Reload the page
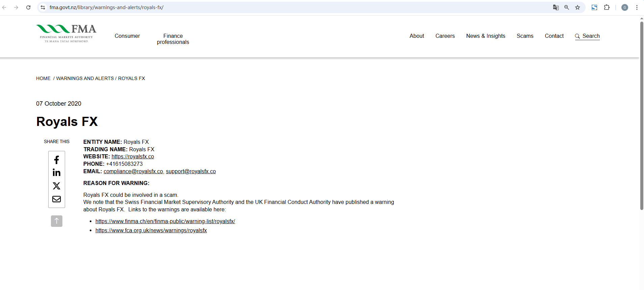The image size is (644, 290). (28, 7)
